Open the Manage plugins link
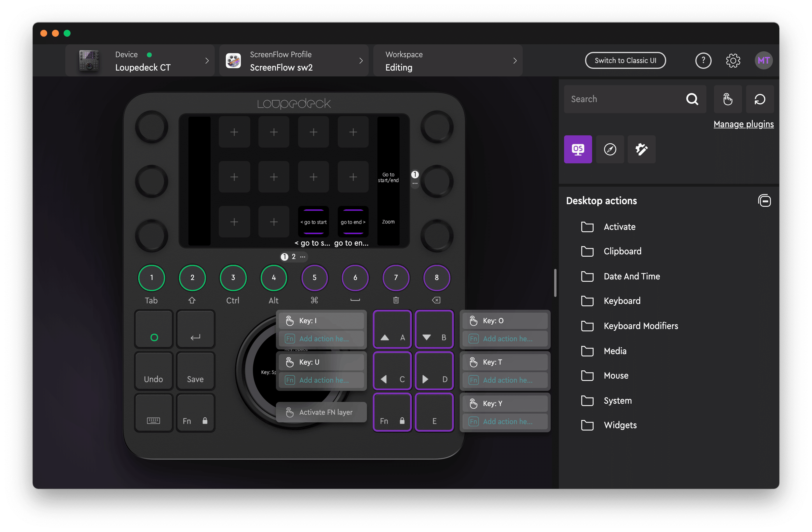The height and width of the screenshot is (532, 812). tap(744, 124)
